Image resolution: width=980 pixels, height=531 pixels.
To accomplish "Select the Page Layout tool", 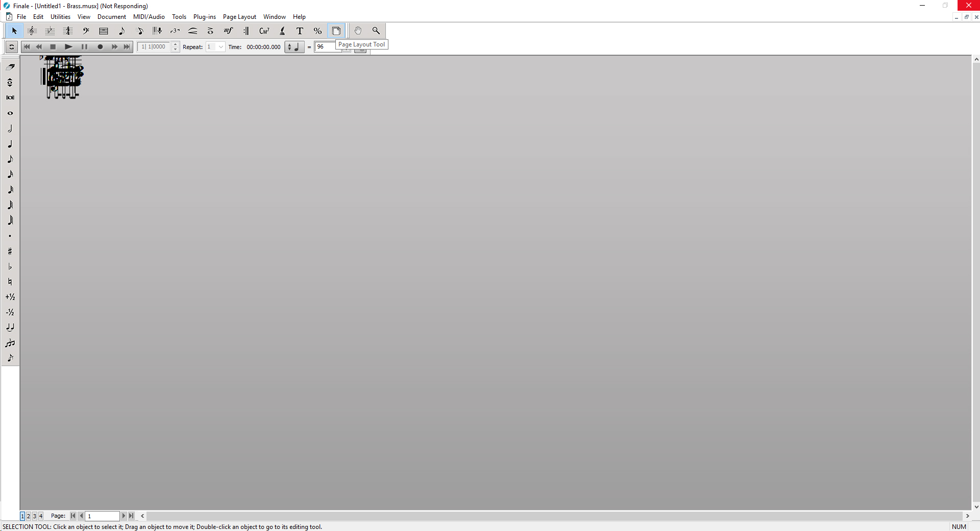I will point(336,31).
